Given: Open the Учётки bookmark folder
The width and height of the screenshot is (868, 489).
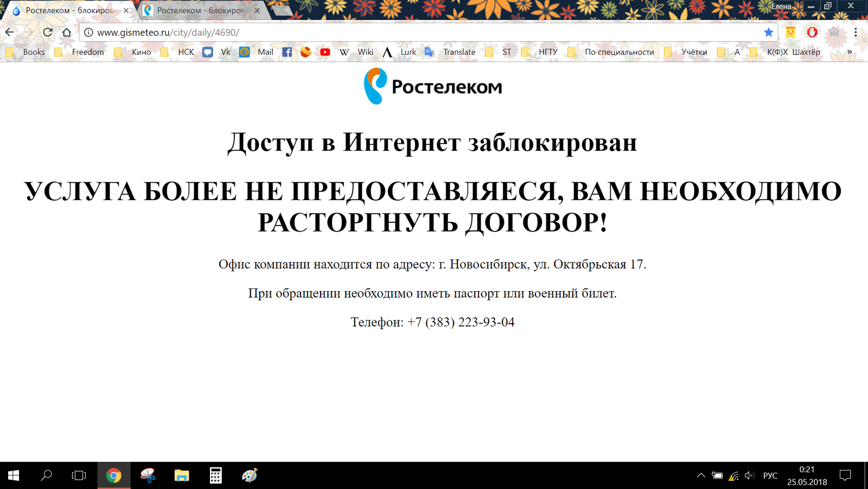Looking at the screenshot, I should [x=686, y=52].
